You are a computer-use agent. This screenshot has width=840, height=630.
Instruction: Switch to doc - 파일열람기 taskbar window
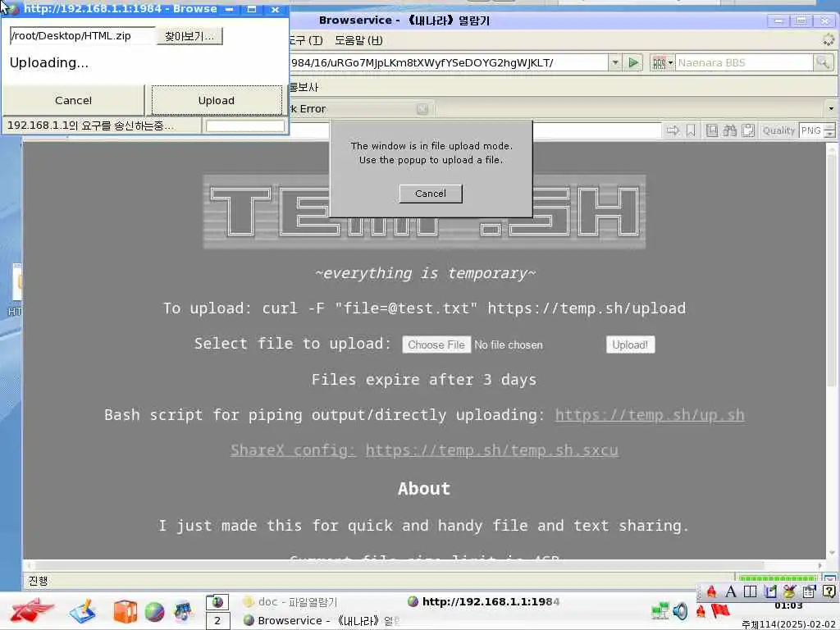click(x=290, y=601)
